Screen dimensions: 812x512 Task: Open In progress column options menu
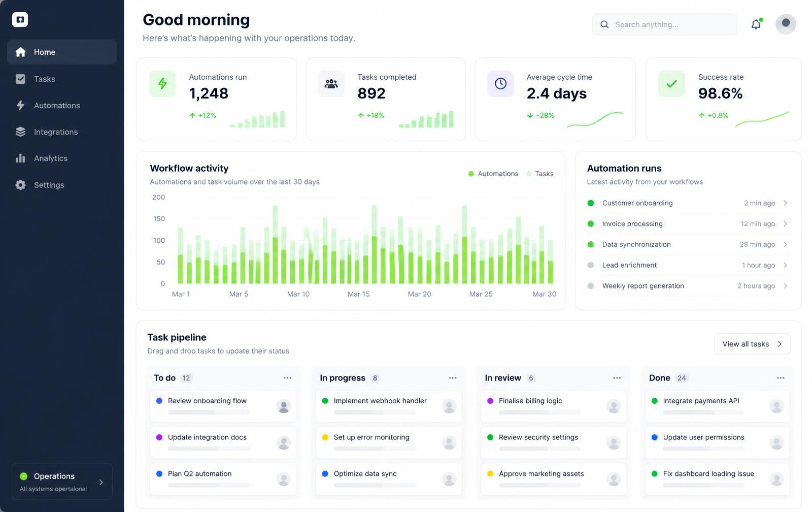[x=453, y=378]
